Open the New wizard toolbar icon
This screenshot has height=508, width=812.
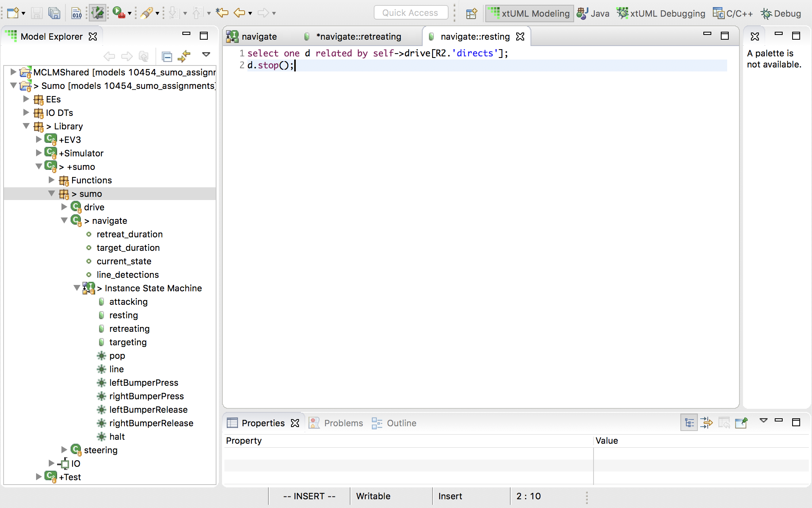(13, 13)
